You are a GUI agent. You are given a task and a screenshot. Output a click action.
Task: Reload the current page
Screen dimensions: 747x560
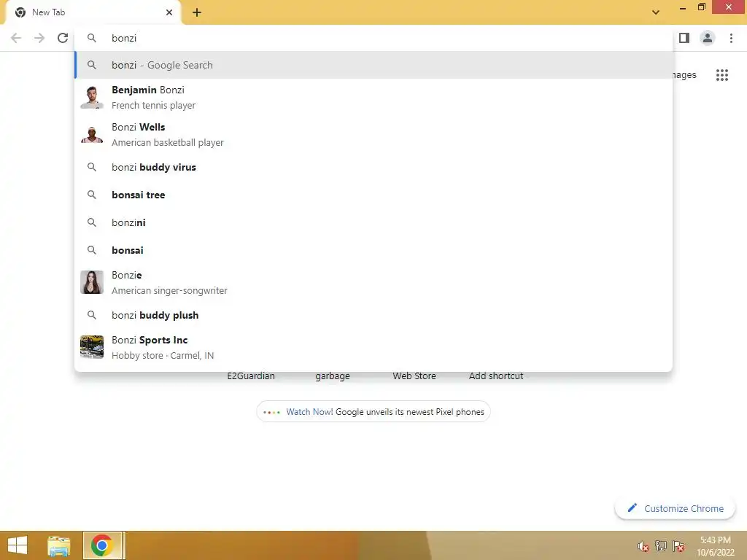tap(63, 38)
